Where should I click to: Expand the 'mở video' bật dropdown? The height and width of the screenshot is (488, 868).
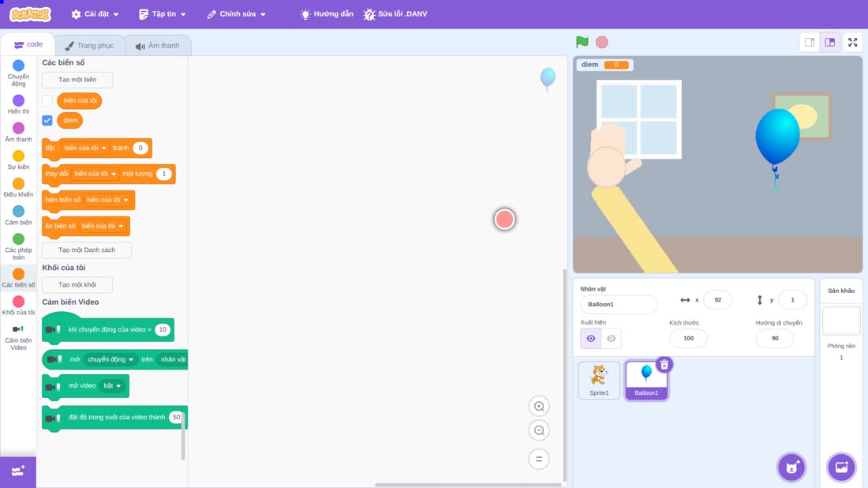pyautogui.click(x=112, y=385)
